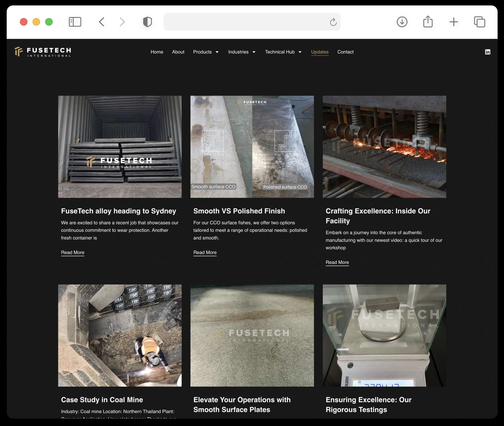Click the Sydney article excerpt text

click(x=120, y=230)
